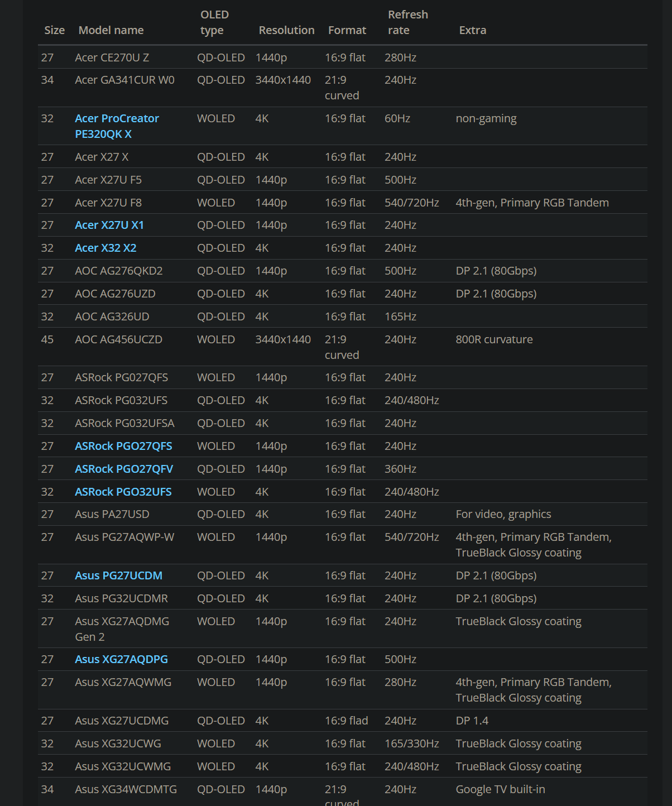The width and height of the screenshot is (672, 806).
Task: Open the Asus XG27AQDPG link
Action: point(121,659)
